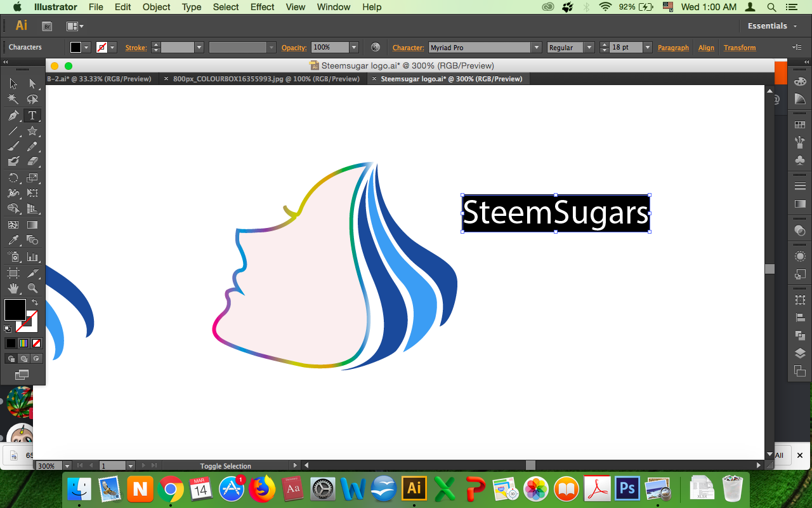Open the Essentials workspace switcher
Screen dimensions: 812x508
point(771,26)
